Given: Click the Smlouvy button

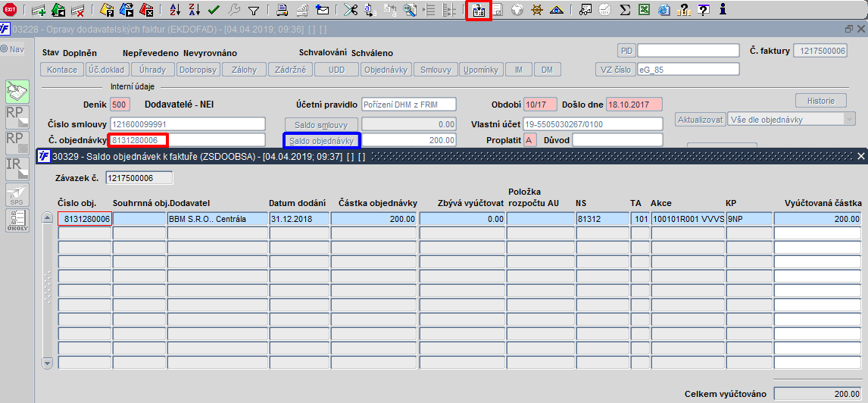Looking at the screenshot, I should 437,70.
